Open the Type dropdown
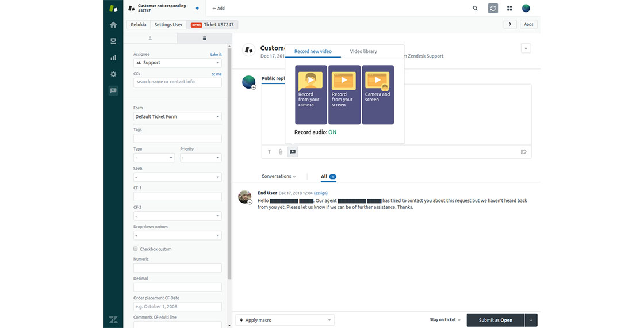The height and width of the screenshot is (328, 644). 154,158
